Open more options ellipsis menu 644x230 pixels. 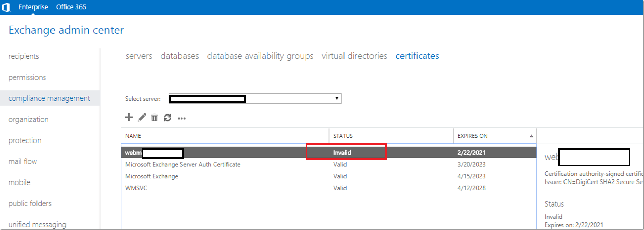[x=182, y=118]
